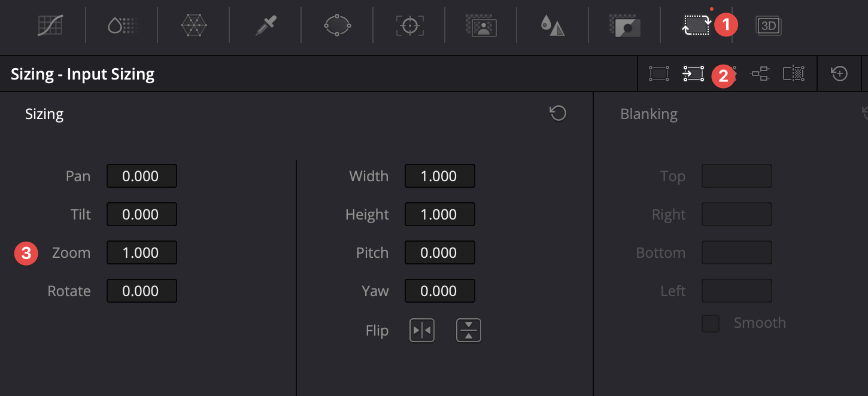Open the Magic Mask palette
This screenshot has width=868, height=396.
point(481,25)
